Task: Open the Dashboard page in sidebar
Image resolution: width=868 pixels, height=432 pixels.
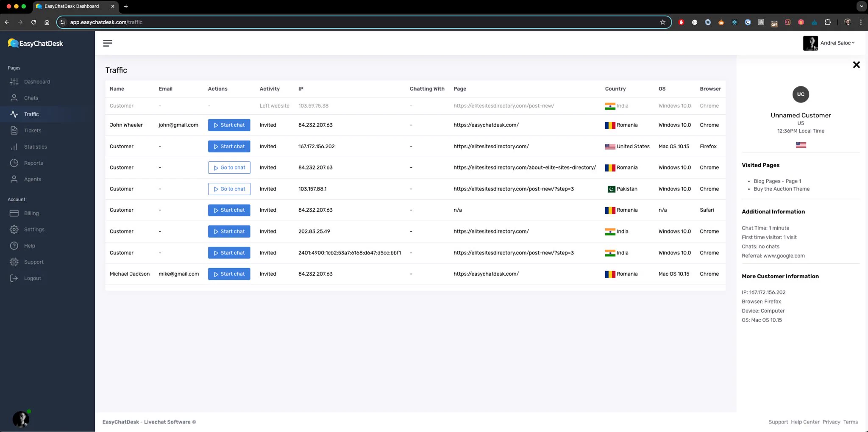Action: point(37,82)
